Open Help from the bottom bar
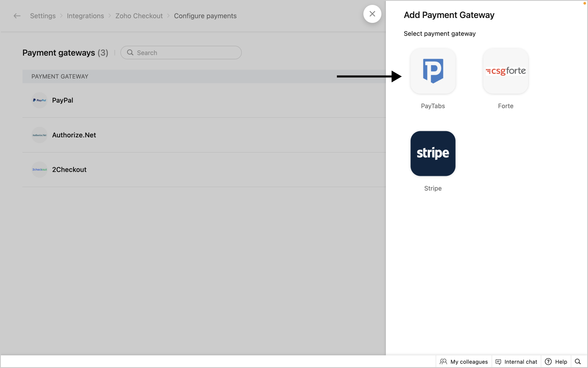588x368 pixels. click(556, 361)
